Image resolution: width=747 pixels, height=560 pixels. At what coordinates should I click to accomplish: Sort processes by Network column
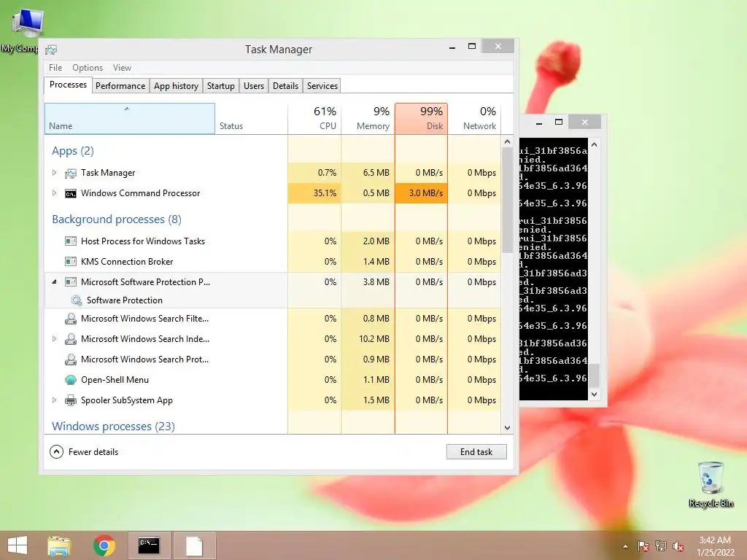coord(474,119)
